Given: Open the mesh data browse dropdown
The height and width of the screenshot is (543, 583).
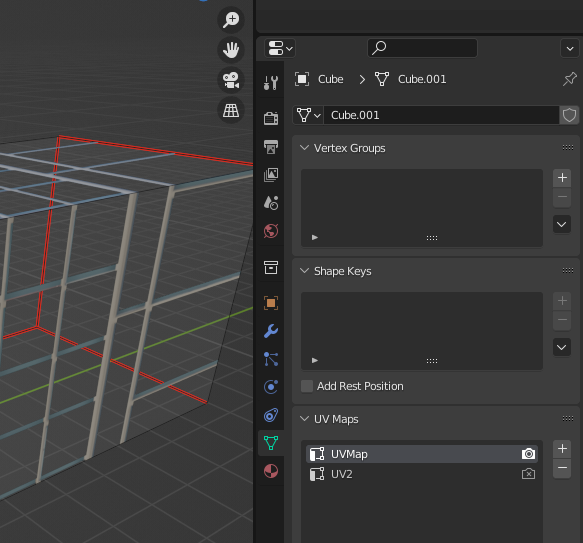Looking at the screenshot, I should click(308, 115).
